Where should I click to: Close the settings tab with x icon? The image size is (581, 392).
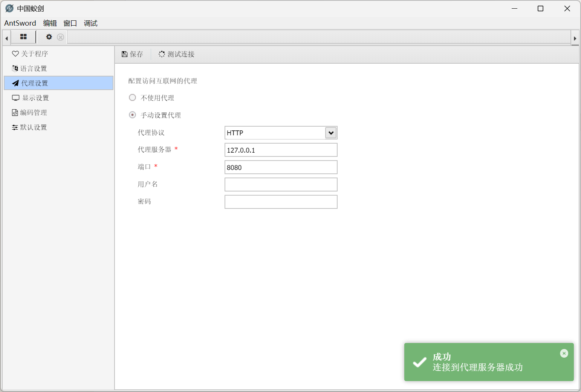[60, 37]
